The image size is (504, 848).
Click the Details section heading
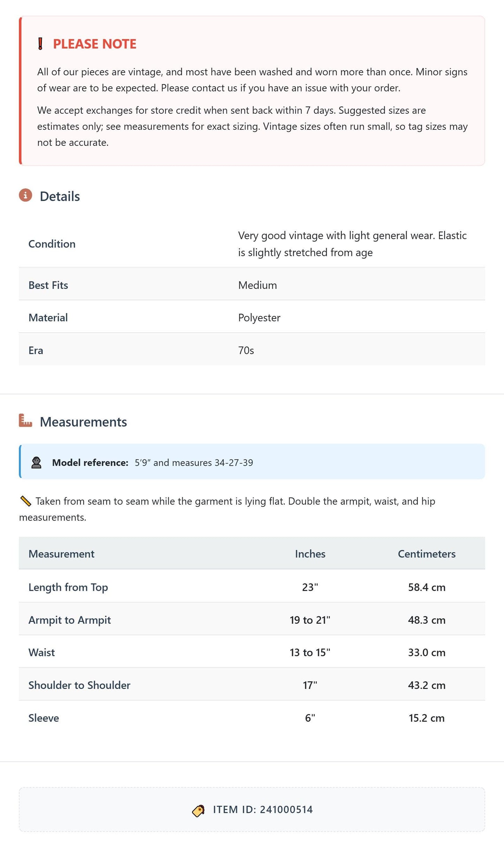(60, 196)
